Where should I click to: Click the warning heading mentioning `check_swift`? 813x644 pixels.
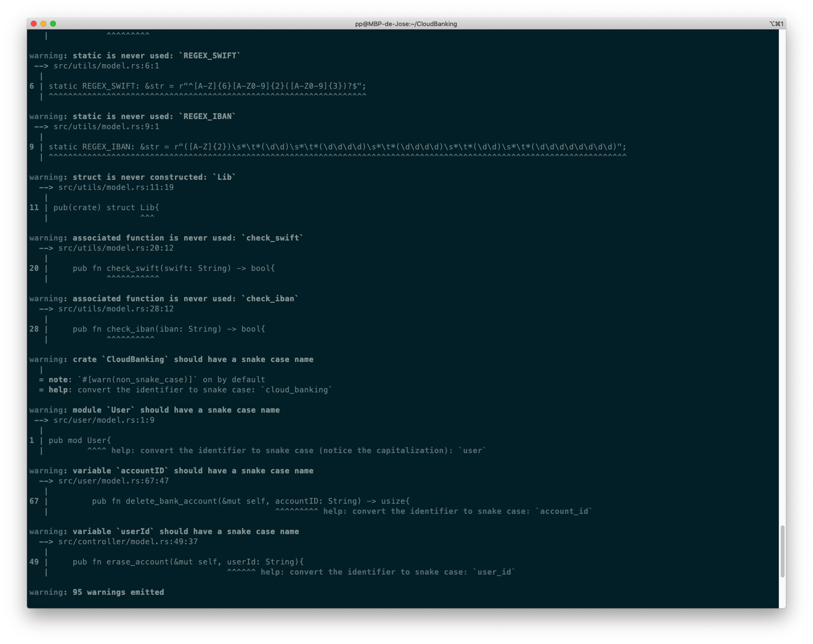click(166, 238)
